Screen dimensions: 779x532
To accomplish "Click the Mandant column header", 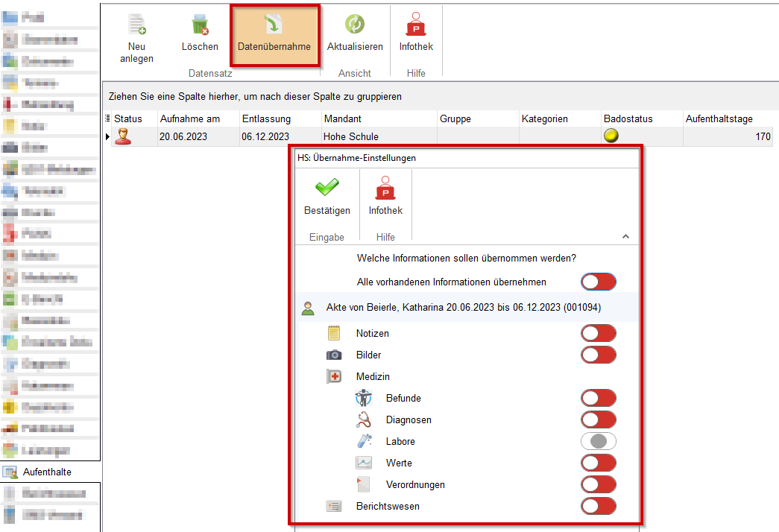I will pyautogui.click(x=342, y=119).
